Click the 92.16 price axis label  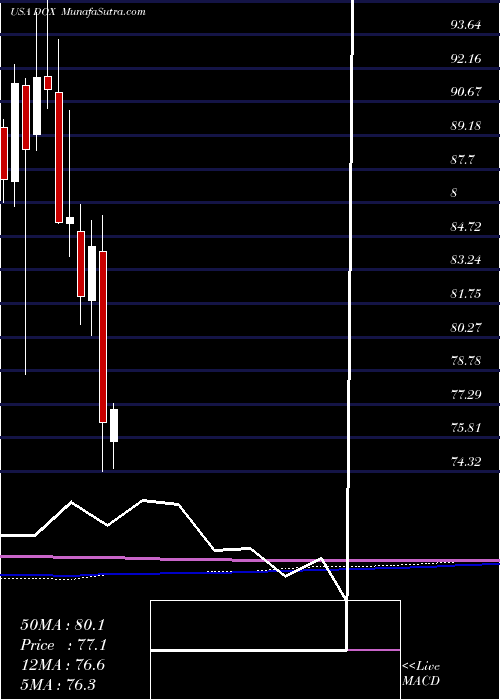(466, 58)
